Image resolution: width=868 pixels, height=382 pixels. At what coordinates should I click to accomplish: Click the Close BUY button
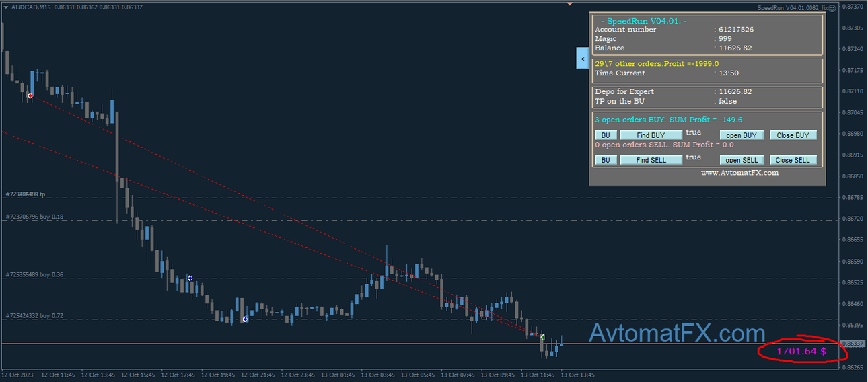(793, 135)
